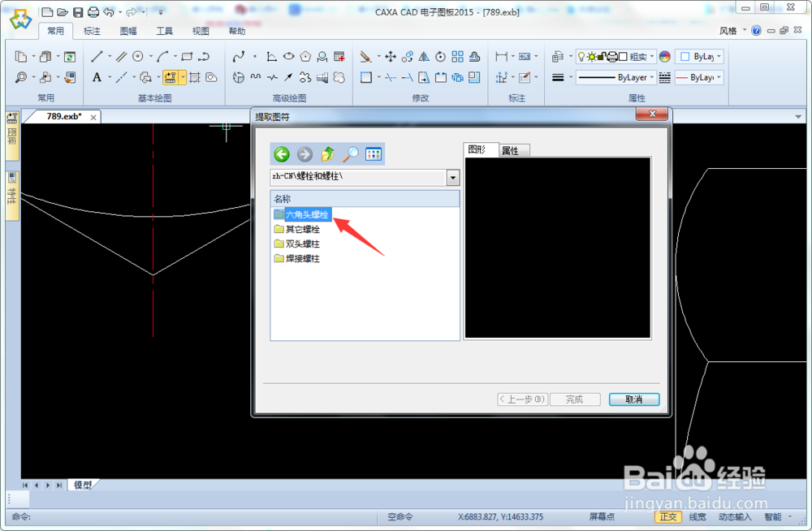Toggle 线宽 line width display in status bar

698,516
